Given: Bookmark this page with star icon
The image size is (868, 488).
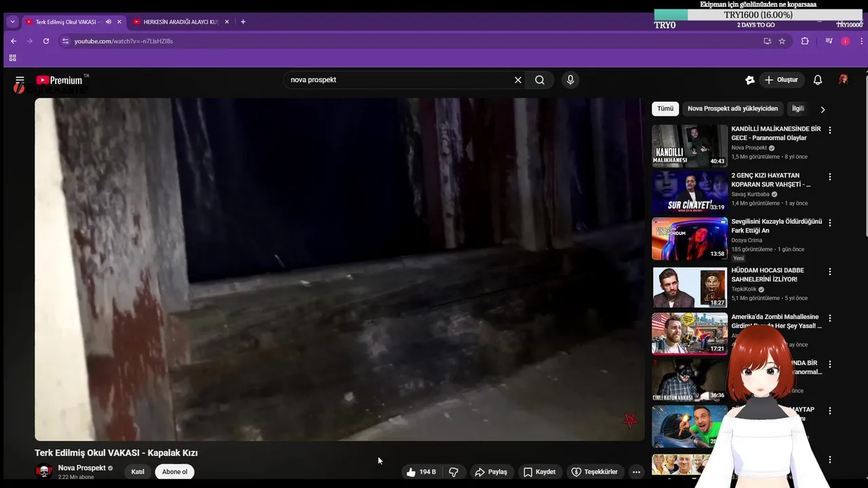Looking at the screenshot, I should pyautogui.click(x=782, y=41).
